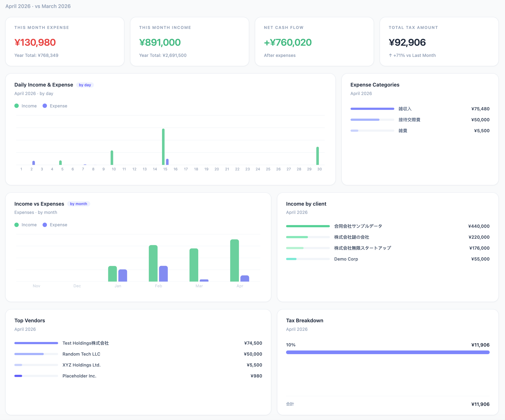
Task: Open the Test Holdings株式会社 vendor row
Action: coord(85,343)
